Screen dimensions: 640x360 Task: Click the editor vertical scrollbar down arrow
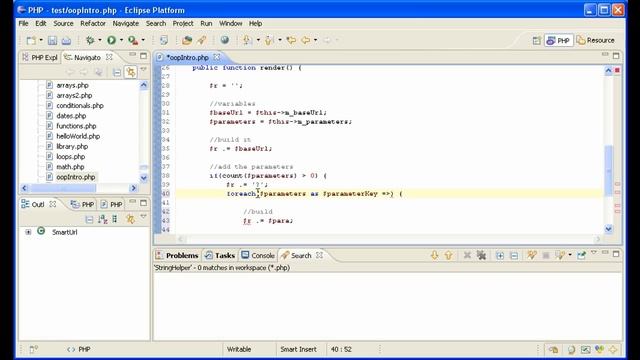tap(608, 229)
